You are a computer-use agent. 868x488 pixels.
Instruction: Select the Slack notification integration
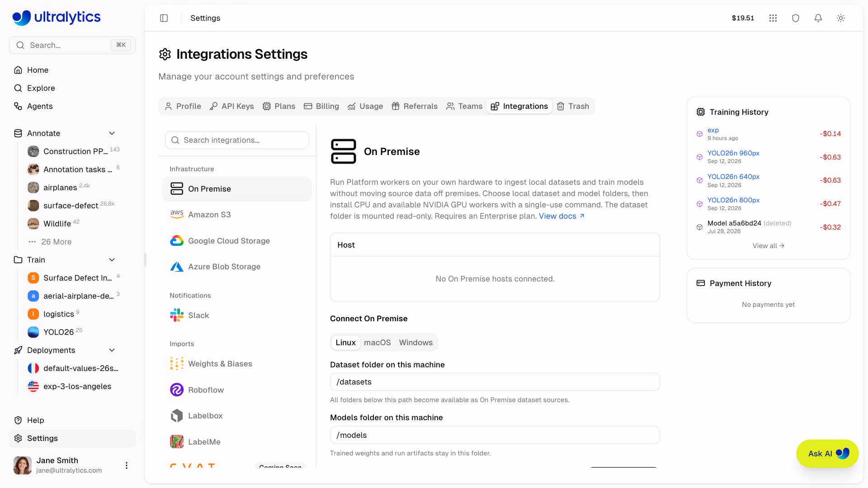point(237,315)
